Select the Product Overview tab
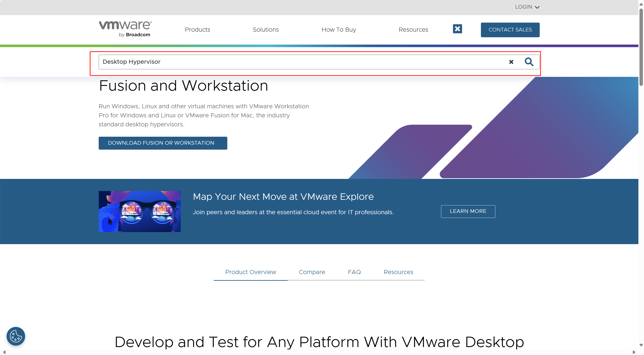Image resolution: width=644 pixels, height=355 pixels. 251,272
